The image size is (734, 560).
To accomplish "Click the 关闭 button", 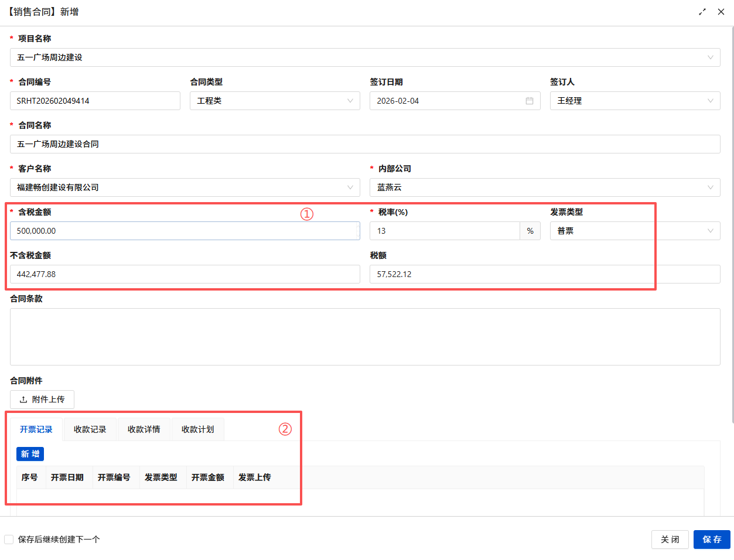I will (x=670, y=539).
